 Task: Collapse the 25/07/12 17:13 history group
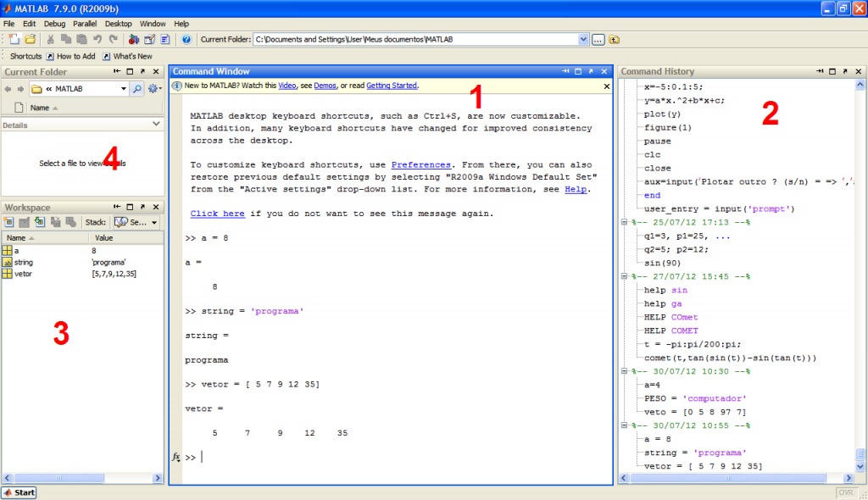point(625,222)
